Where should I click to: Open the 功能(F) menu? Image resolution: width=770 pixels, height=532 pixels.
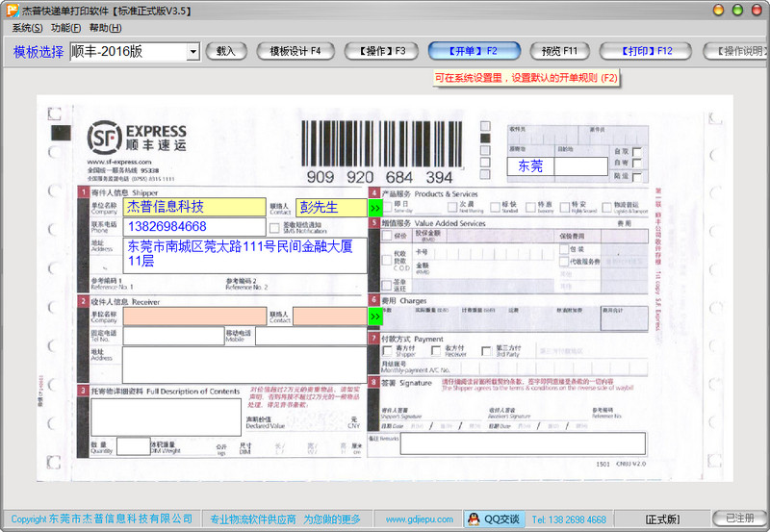[x=65, y=28]
